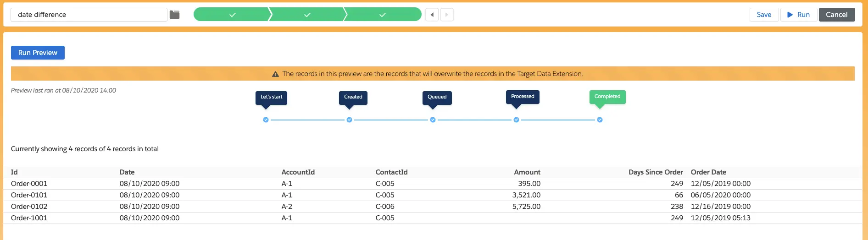Image resolution: width=868 pixels, height=240 pixels.
Task: Save the date difference selection
Action: [763, 15]
